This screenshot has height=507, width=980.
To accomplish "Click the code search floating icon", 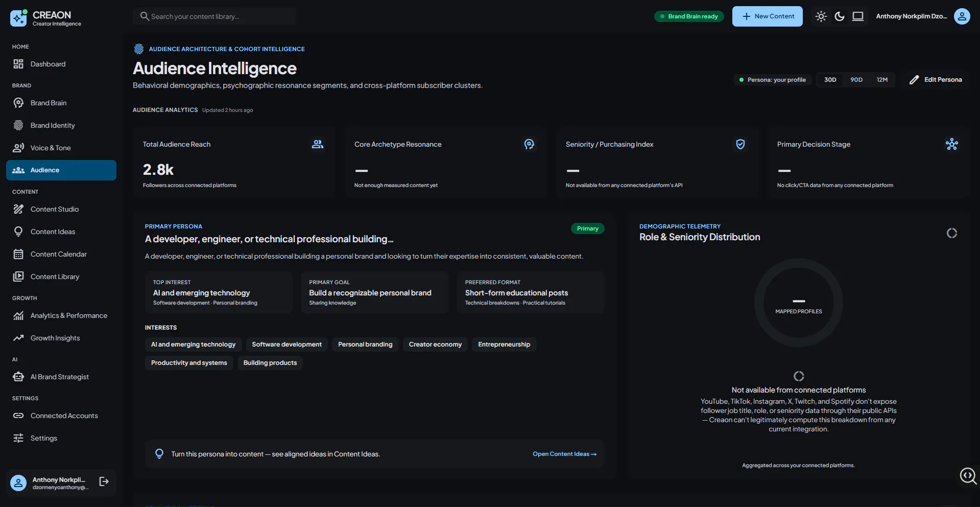I will pyautogui.click(x=968, y=476).
